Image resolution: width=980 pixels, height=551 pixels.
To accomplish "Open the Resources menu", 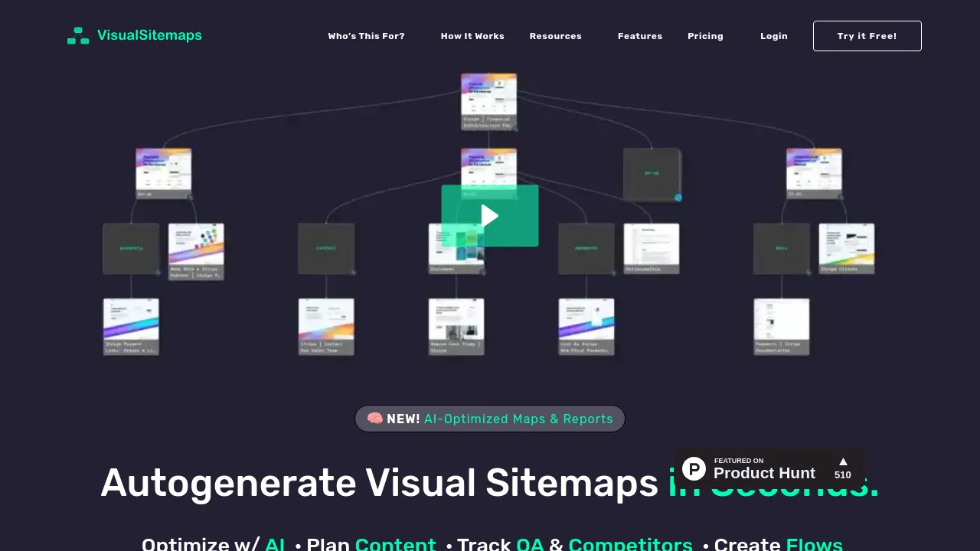I will 556,36.
